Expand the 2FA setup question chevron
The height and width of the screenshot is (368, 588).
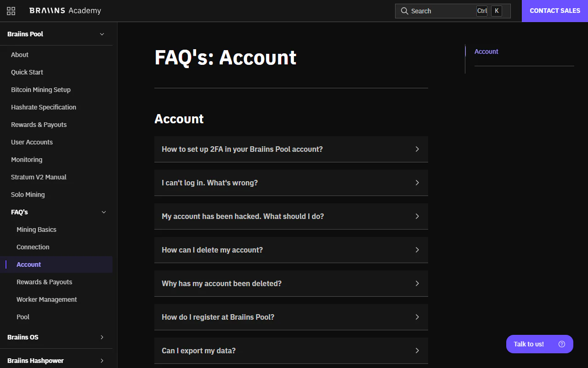pos(417,149)
